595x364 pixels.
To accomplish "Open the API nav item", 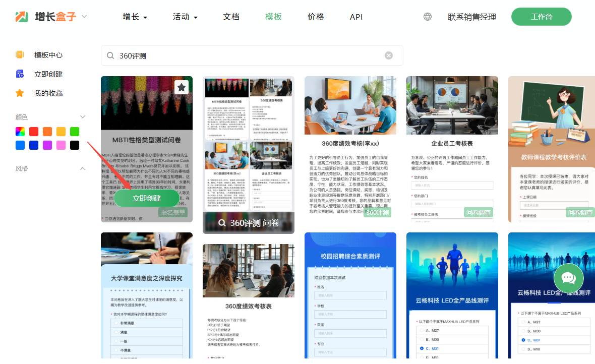I will [x=356, y=17].
